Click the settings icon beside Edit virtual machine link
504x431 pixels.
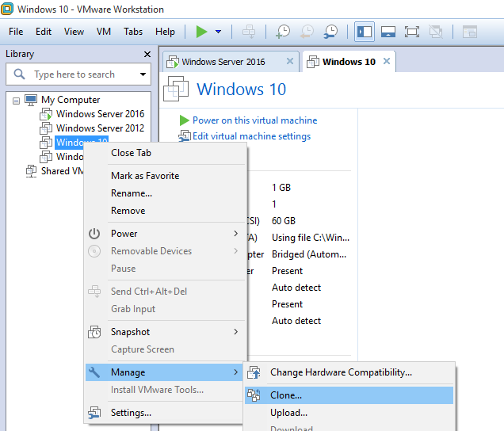[185, 136]
